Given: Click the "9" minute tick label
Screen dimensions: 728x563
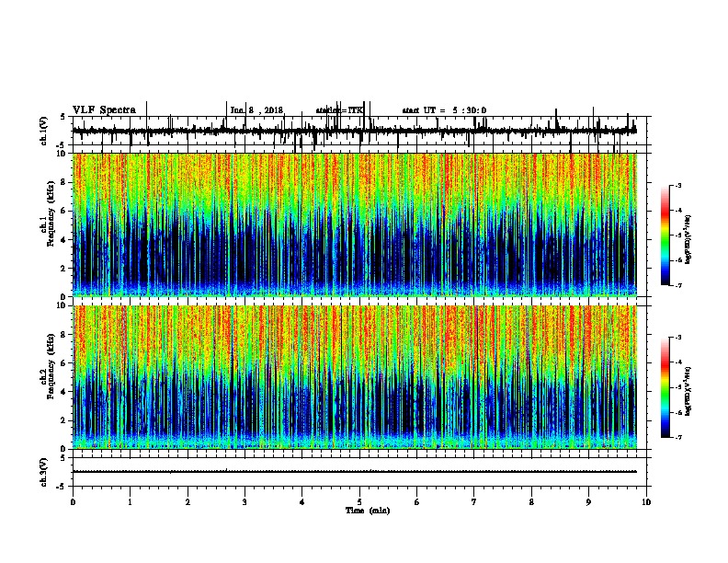Looking at the screenshot, I should (x=588, y=502).
